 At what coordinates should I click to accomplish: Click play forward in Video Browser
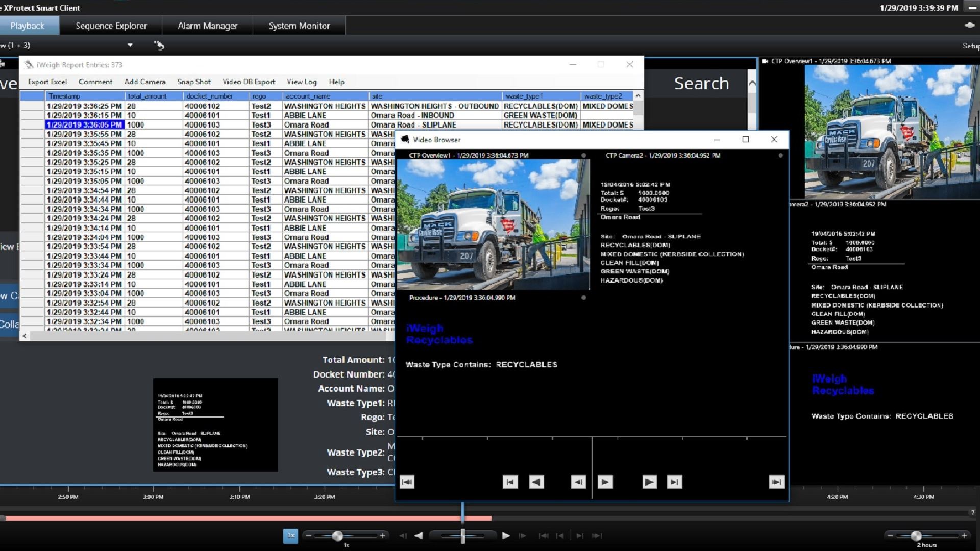[649, 482]
